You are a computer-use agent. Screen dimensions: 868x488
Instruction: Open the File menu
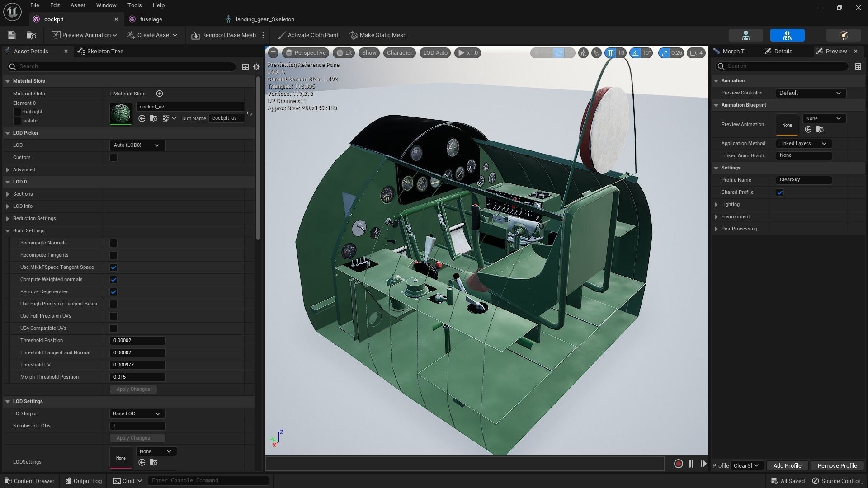pos(34,5)
